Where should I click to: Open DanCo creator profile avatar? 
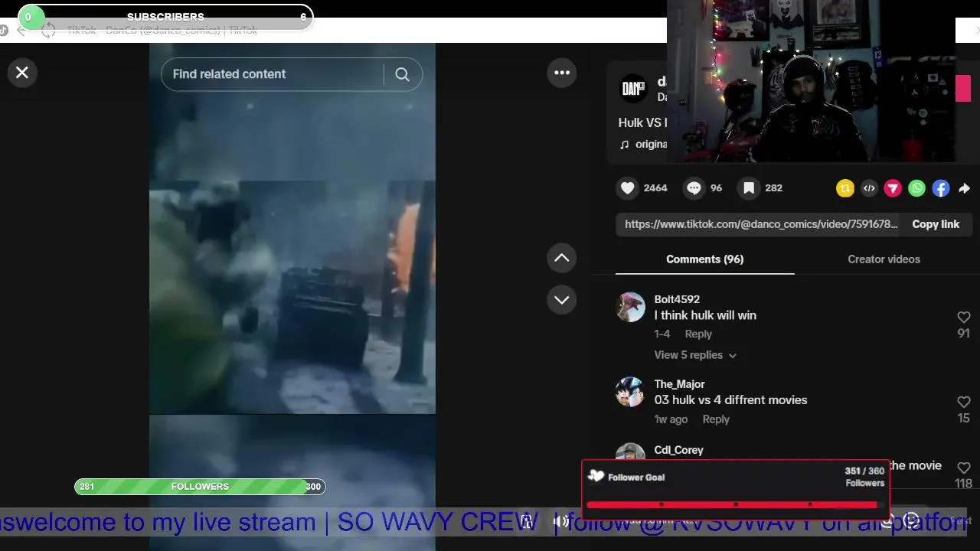pos(633,90)
